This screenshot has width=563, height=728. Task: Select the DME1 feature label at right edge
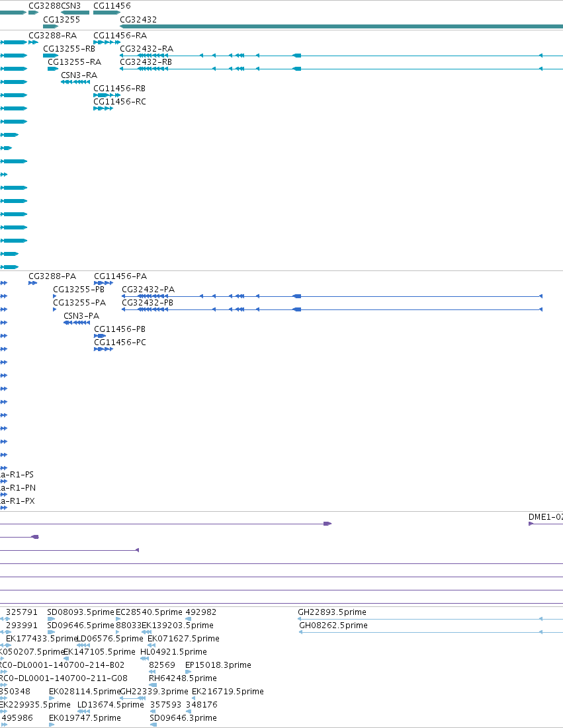coord(545,517)
